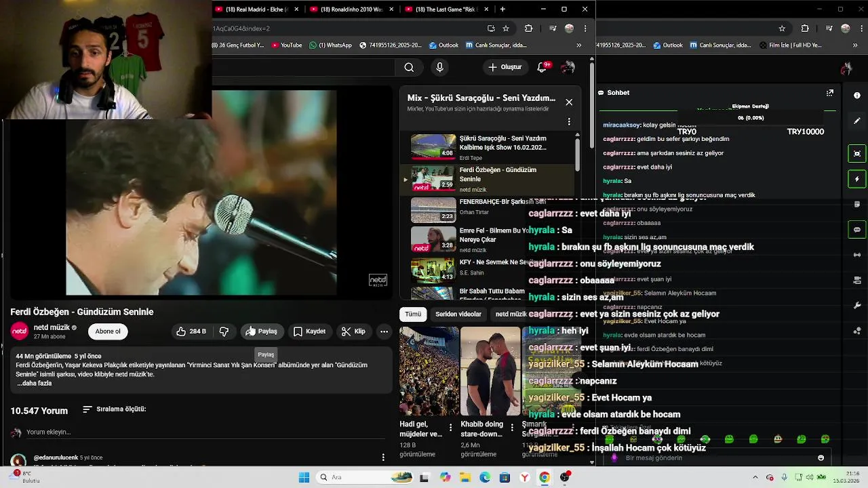
Task: Open Film İzle bookmark in background window
Action: click(x=790, y=45)
